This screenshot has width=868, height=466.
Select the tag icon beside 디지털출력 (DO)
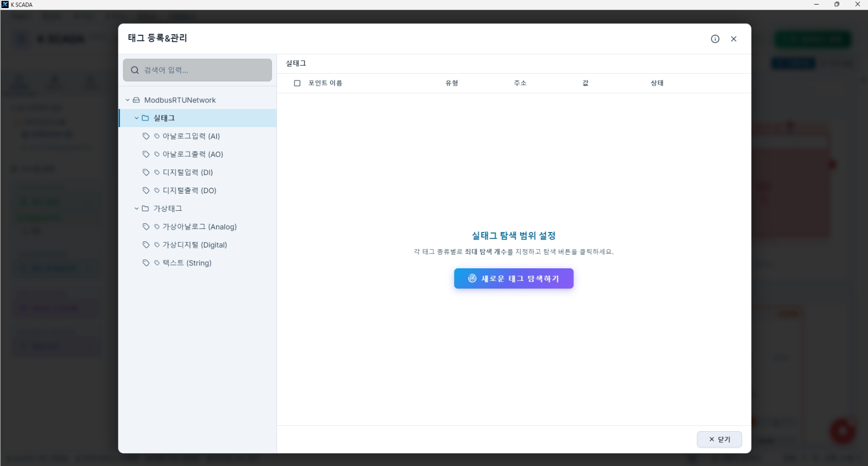coord(146,190)
